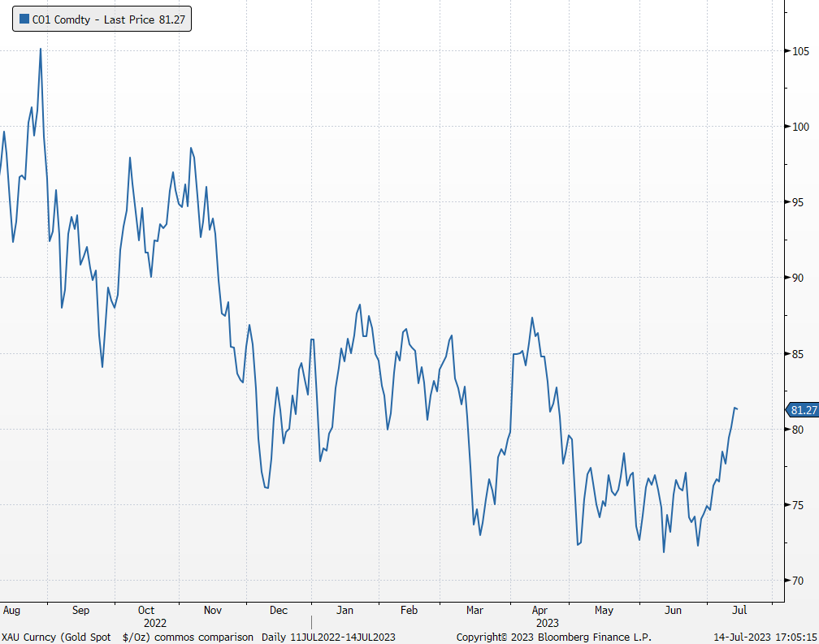Click the May month axis label
The height and width of the screenshot is (644, 819).
(x=604, y=610)
